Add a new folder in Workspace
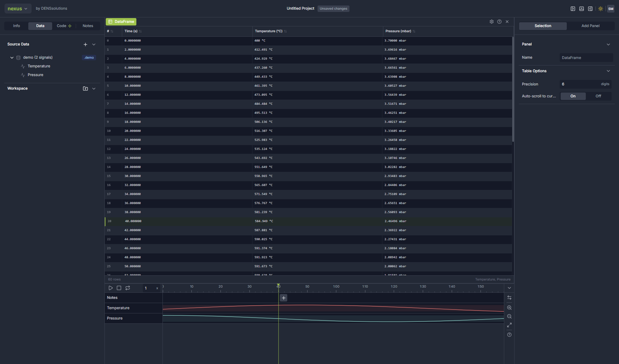The height and width of the screenshot is (364, 619). coord(85,89)
